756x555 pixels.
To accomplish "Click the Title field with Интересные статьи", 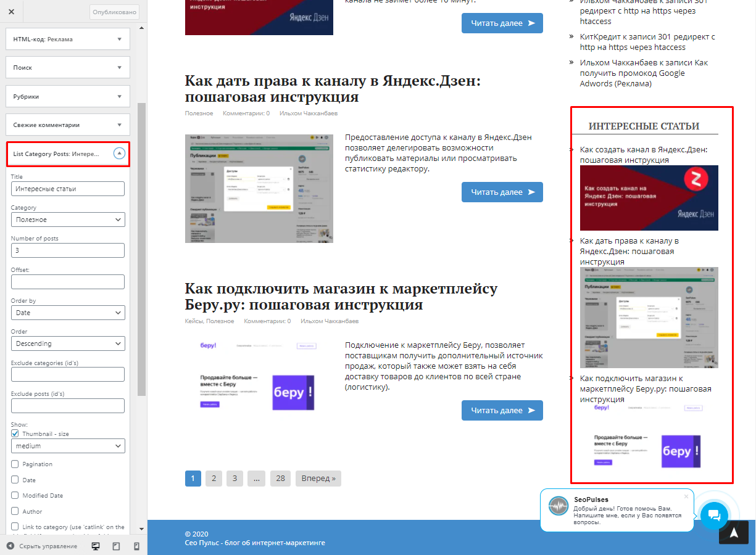I will coord(68,189).
